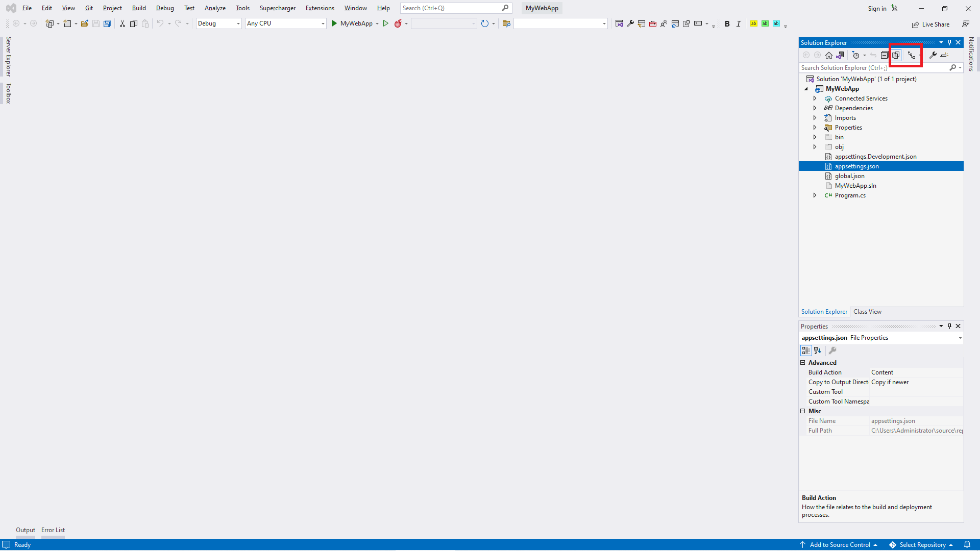Switch to the Class View tab
Viewport: 980px width, 551px height.
[867, 312]
